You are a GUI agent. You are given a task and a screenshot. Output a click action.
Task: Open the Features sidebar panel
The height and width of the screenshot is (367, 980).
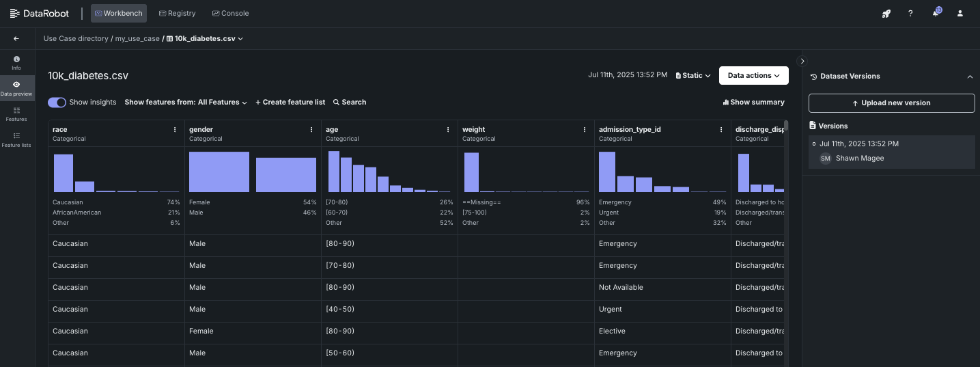(x=16, y=113)
